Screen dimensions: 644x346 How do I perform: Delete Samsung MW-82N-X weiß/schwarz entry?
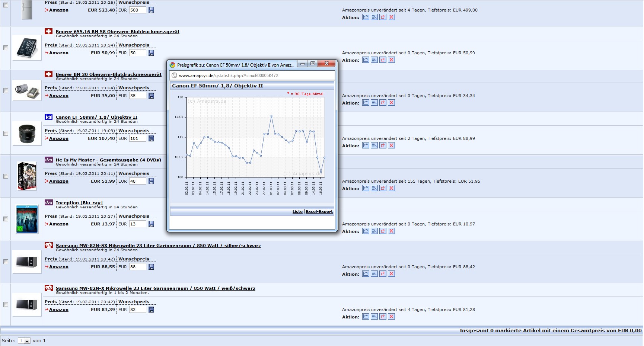point(391,317)
